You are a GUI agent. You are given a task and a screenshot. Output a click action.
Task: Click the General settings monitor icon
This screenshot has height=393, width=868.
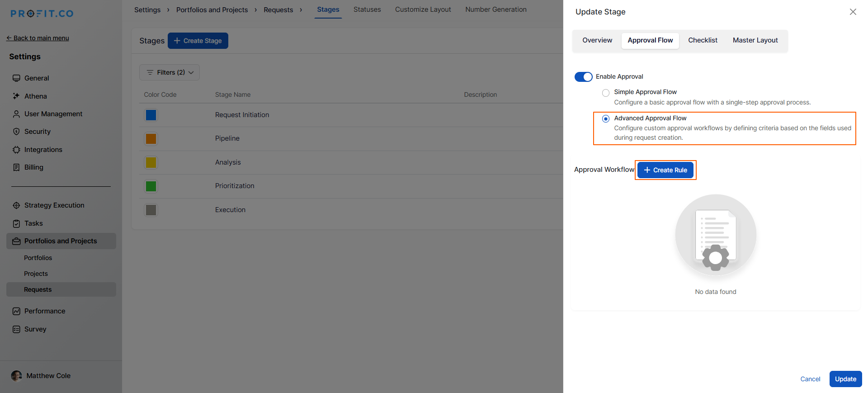pos(16,78)
